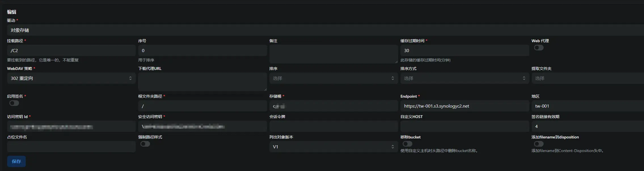Viewport: 644px width, 171px height.
Task: Focus the 自定义HOST input field
Action: click(464, 126)
